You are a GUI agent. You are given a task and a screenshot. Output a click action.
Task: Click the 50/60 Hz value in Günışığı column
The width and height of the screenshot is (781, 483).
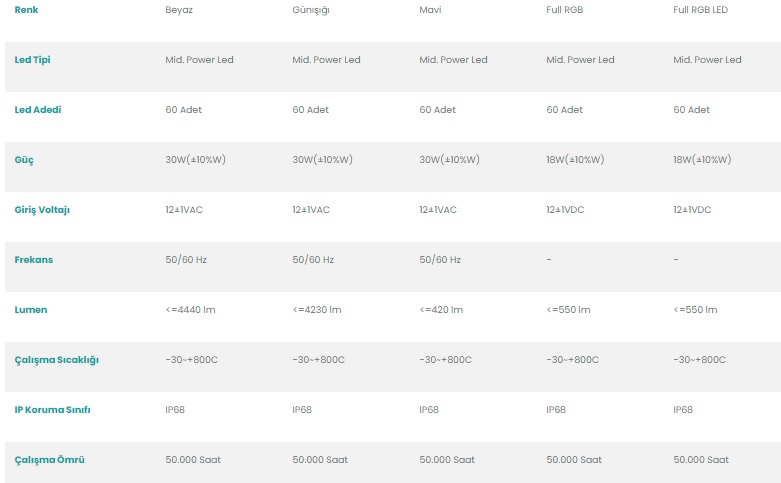[x=313, y=260]
